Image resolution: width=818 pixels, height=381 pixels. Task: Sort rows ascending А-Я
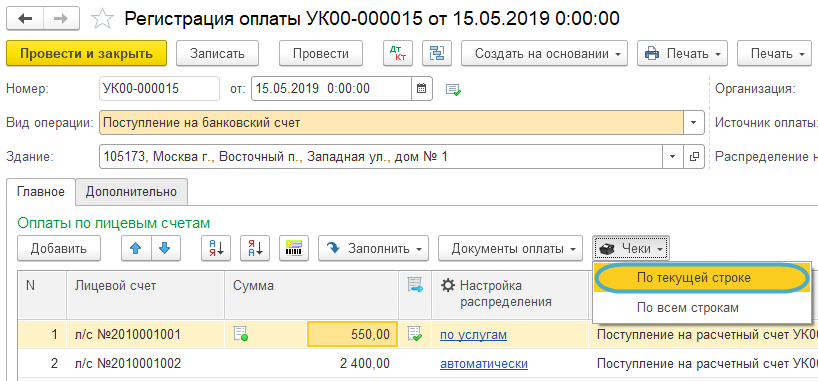[x=216, y=248]
